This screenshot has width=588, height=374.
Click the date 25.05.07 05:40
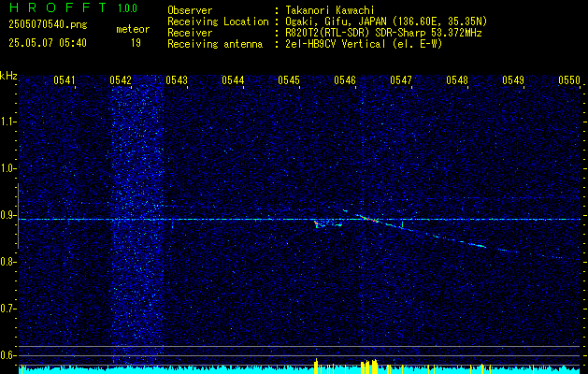tap(48, 43)
